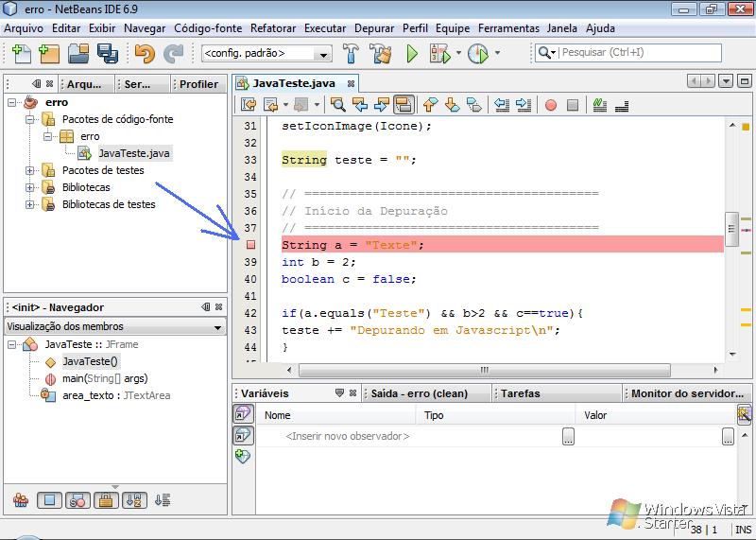Viewport: 756px width, 540px height.
Task: Click the editor vertical scrollbar thumb
Action: 731,229
